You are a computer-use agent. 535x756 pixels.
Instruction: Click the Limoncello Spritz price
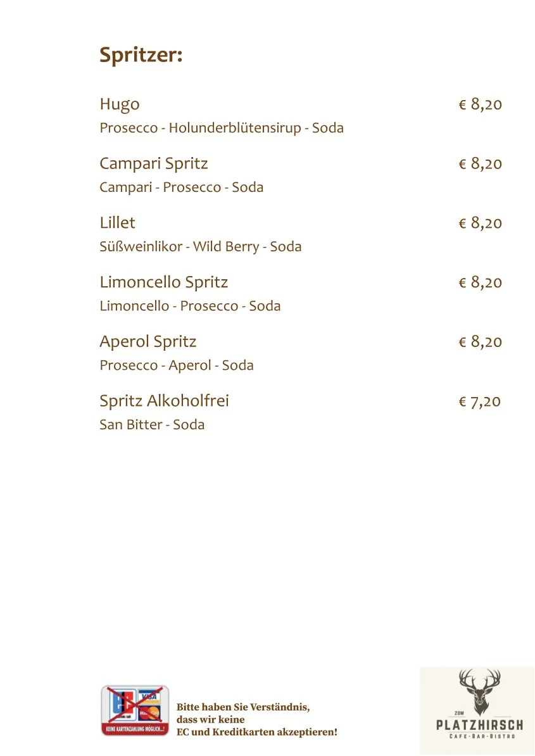[x=480, y=282]
